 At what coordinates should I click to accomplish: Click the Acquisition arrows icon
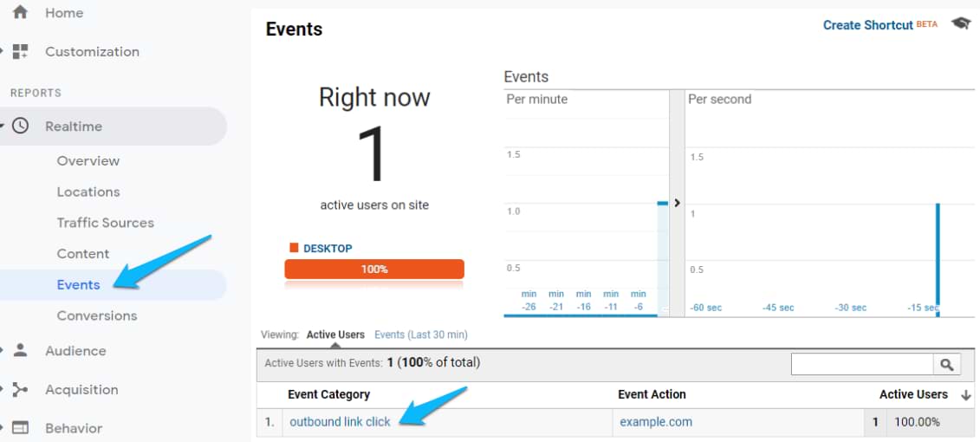point(20,389)
